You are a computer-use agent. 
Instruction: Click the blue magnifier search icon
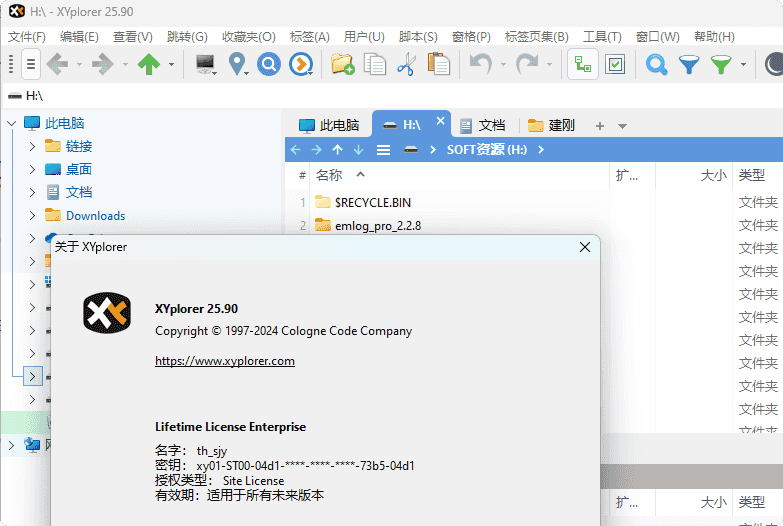click(656, 64)
